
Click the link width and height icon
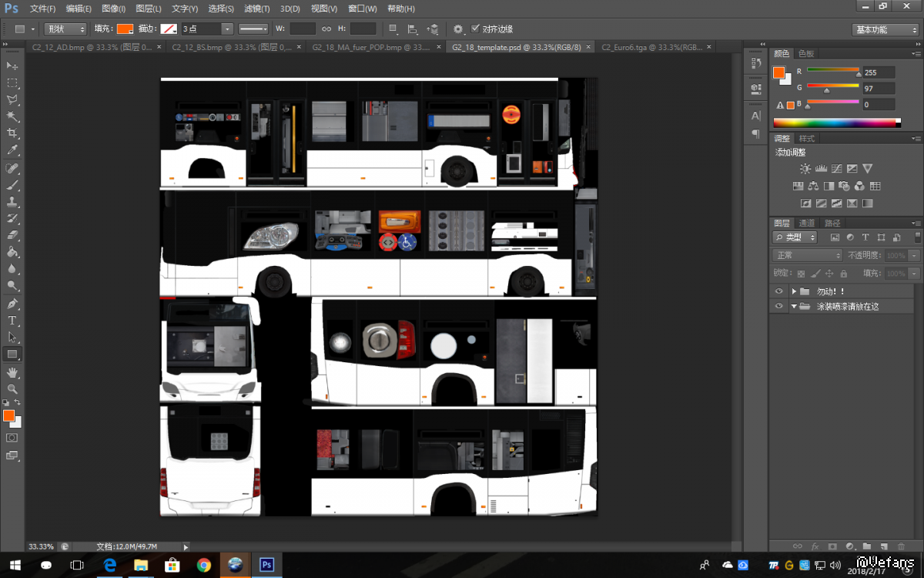pos(326,29)
